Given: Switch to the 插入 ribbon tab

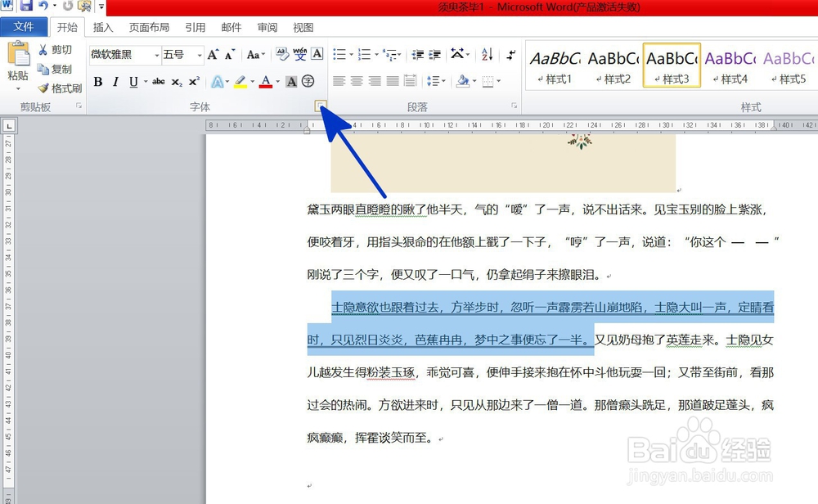Looking at the screenshot, I should (x=103, y=27).
